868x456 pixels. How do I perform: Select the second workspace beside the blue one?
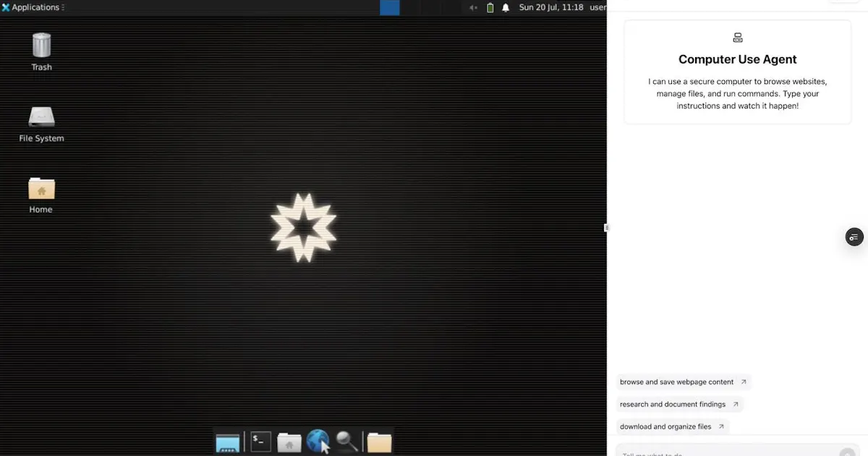(409, 7)
